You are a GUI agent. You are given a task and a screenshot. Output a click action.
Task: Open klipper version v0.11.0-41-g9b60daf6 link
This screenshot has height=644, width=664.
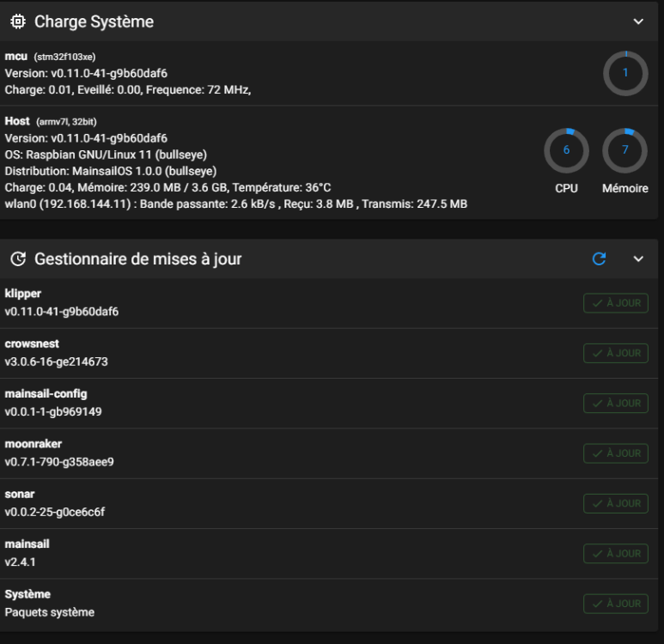62,312
